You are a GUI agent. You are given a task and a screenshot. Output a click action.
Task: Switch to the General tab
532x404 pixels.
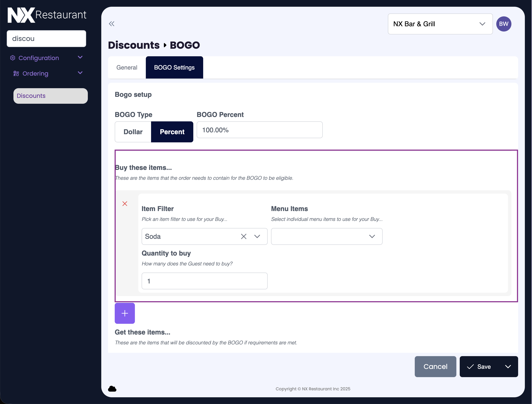coord(127,68)
